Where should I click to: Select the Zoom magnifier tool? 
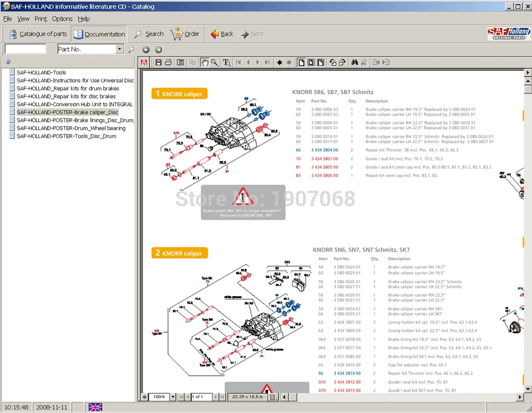[214, 62]
